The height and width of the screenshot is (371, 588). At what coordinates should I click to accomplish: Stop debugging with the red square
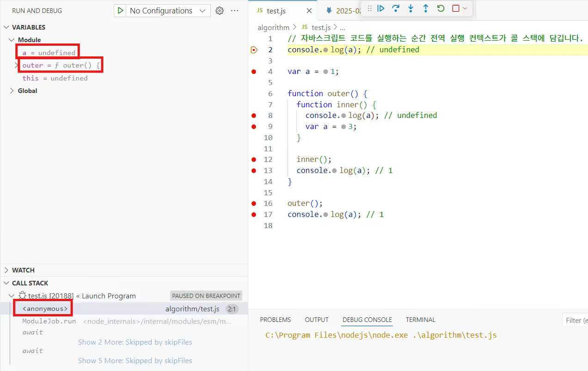tap(456, 8)
